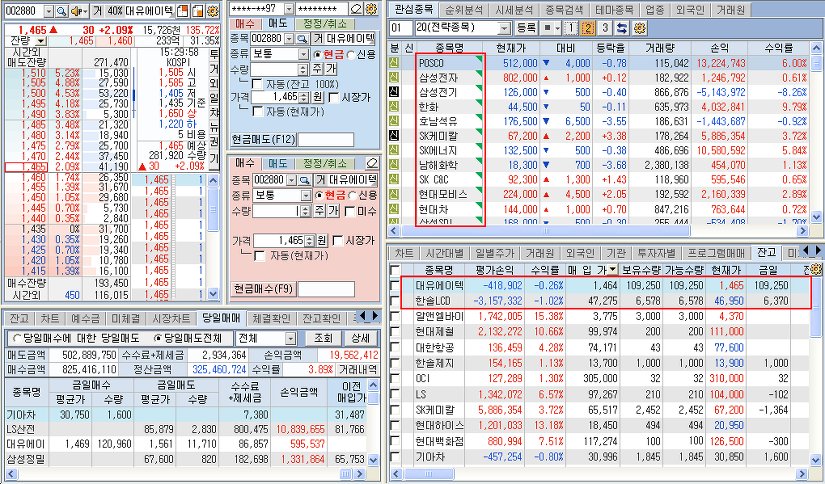
Task: Open the speaker sound alert icon
Action: pos(78,11)
